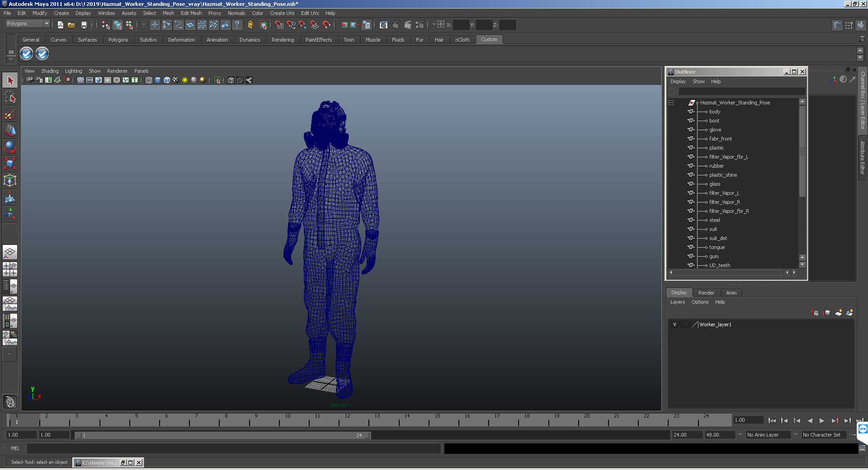The height and width of the screenshot is (470, 868).
Task: Select the filter_Vapor_L item in Outliner
Action: (724, 193)
